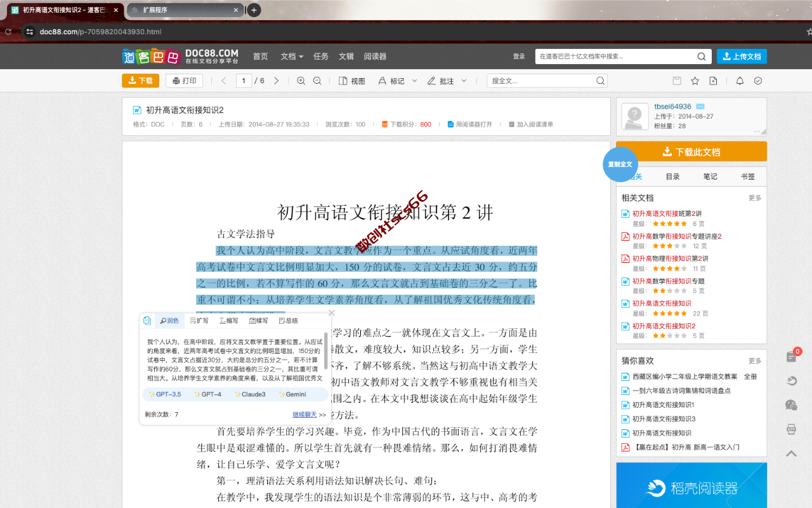Click the message envelope icon beside username
Viewport: 812px width, 508px height.
[700, 107]
